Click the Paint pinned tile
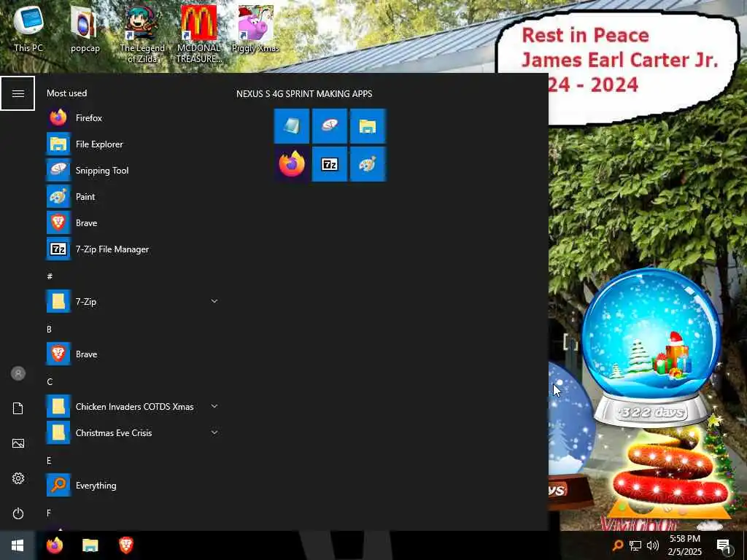The height and width of the screenshot is (560, 747). (x=368, y=164)
